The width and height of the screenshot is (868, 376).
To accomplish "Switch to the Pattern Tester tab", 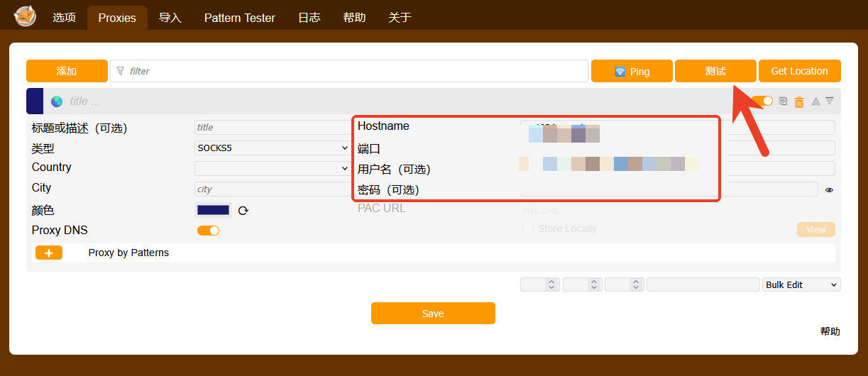I will pos(239,18).
